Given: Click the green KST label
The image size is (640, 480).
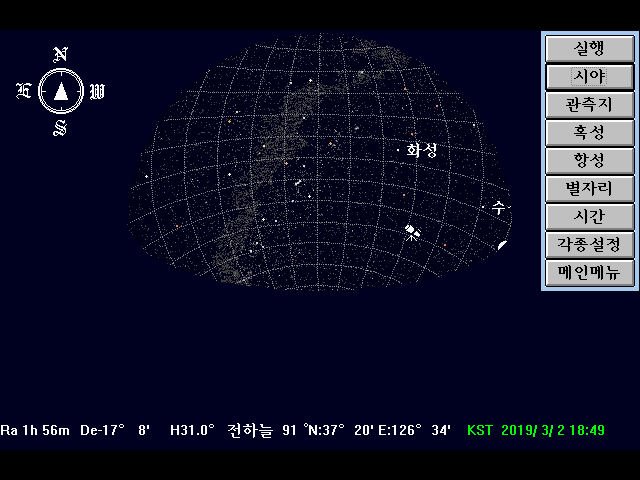Looking at the screenshot, I should 480,430.
